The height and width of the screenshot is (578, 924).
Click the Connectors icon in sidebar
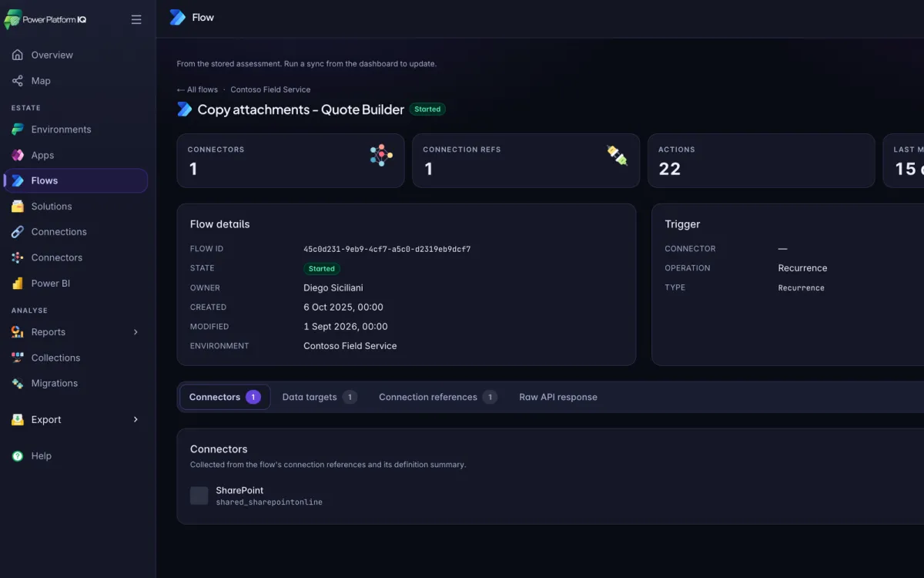[x=17, y=257]
